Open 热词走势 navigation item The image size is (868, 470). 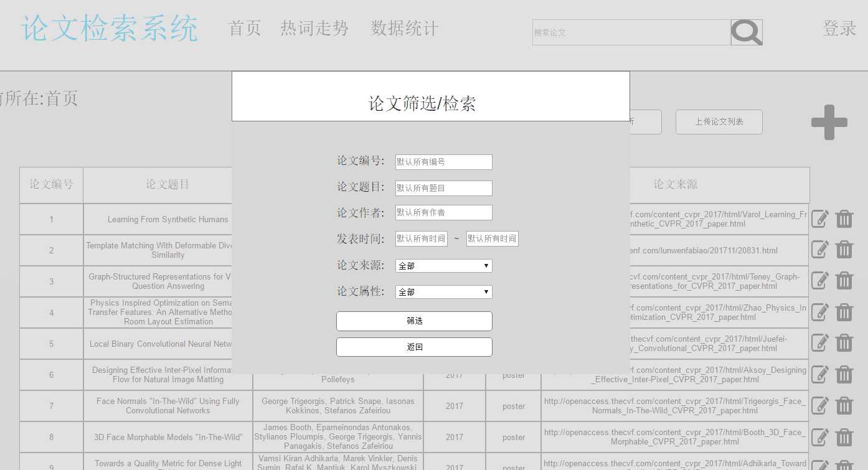pyautogui.click(x=314, y=29)
